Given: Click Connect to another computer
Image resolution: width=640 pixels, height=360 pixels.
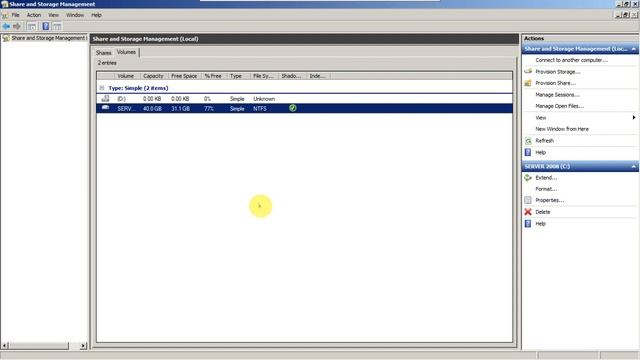Looking at the screenshot, I should pos(571,60).
